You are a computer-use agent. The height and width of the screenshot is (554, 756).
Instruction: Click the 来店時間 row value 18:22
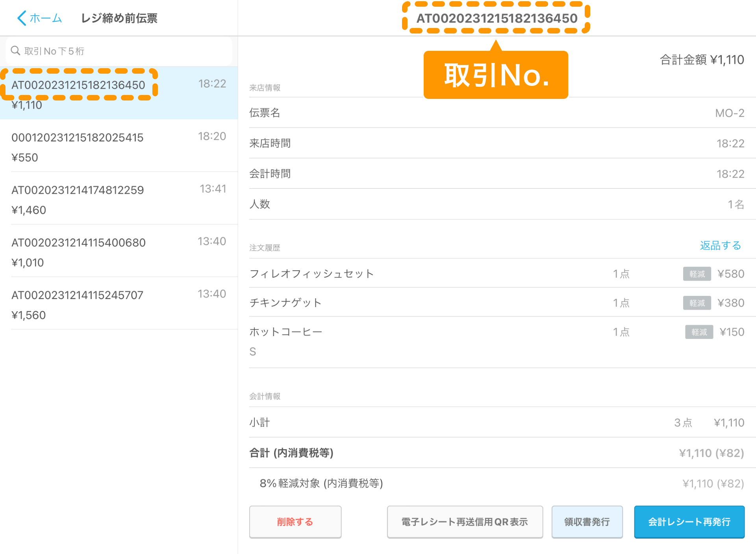(730, 143)
